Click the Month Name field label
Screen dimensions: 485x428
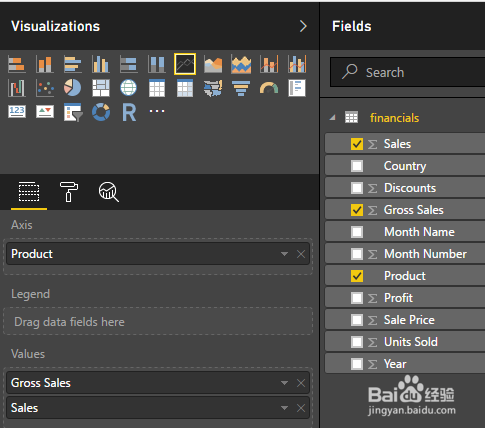pos(419,232)
